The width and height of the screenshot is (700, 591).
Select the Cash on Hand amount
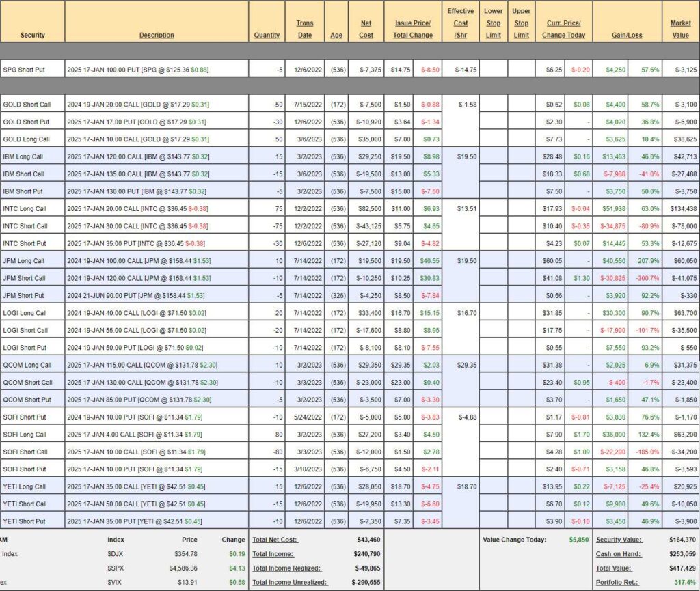(x=682, y=554)
